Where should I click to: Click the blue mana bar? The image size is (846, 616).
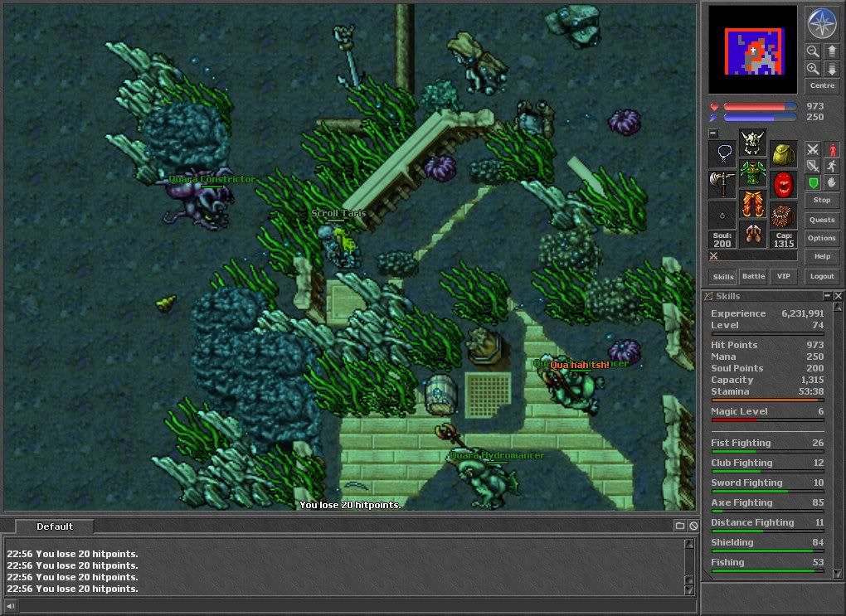(x=760, y=117)
